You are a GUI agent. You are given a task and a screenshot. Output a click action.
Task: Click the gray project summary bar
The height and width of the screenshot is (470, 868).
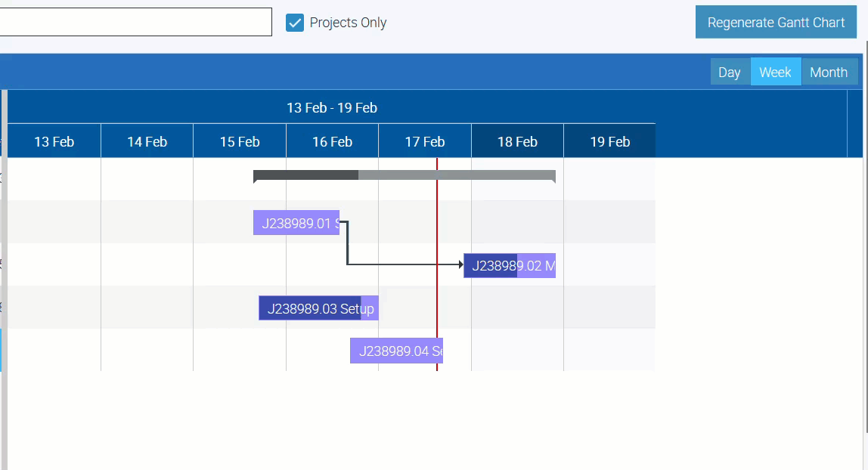404,175
